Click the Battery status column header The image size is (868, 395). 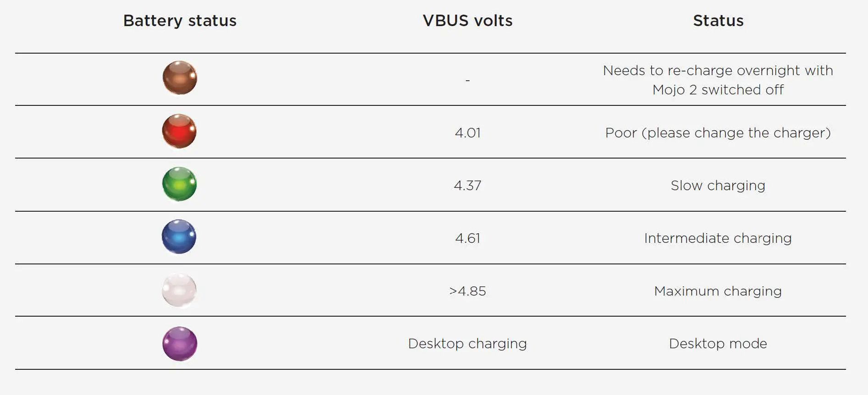point(180,21)
